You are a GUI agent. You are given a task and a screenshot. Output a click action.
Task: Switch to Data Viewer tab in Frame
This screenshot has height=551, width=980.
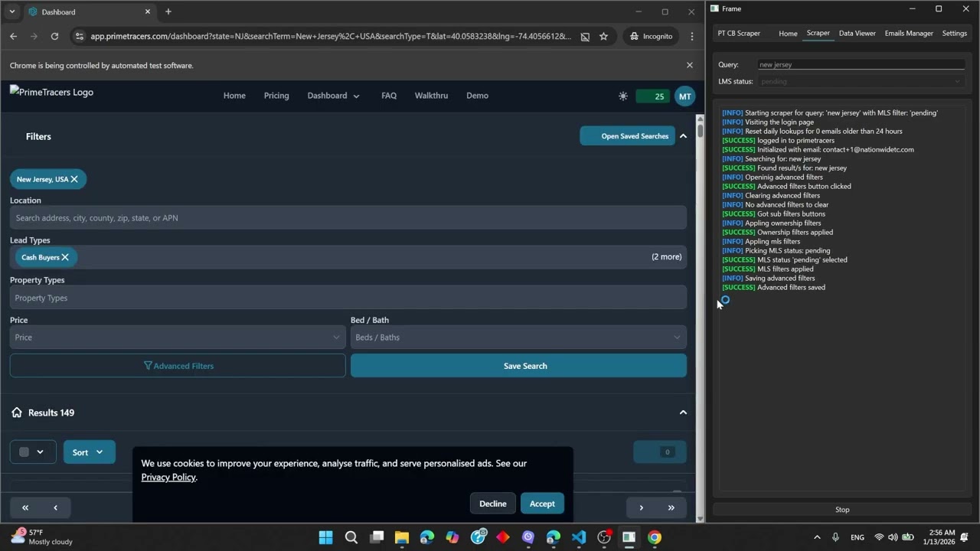tap(857, 34)
